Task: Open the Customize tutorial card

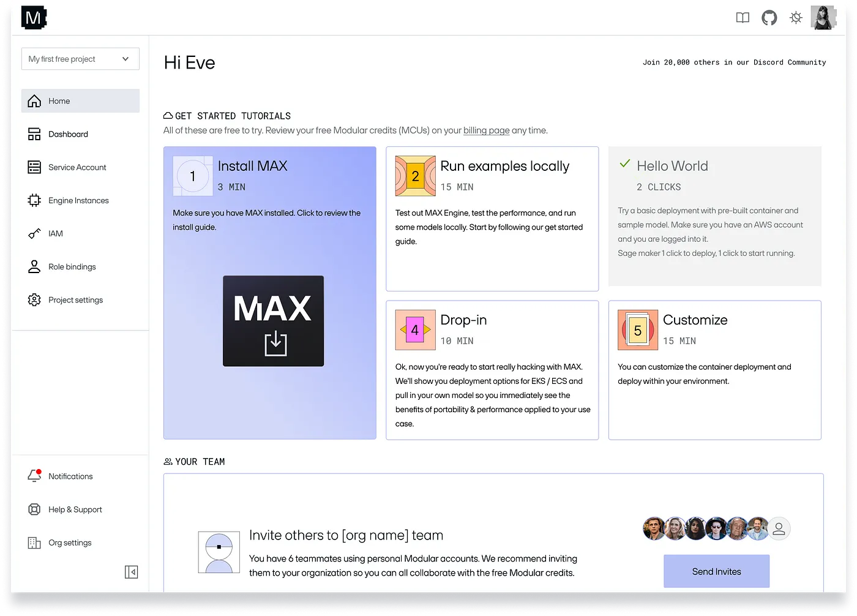Action: (x=715, y=370)
